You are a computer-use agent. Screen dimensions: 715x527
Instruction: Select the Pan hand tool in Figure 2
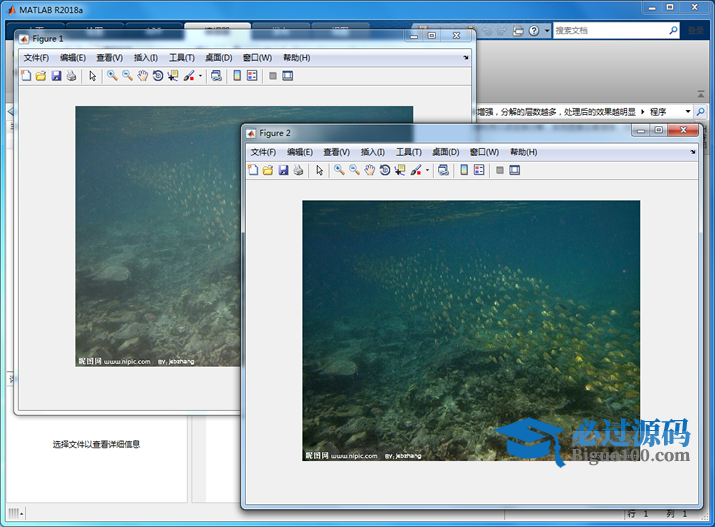point(369,170)
